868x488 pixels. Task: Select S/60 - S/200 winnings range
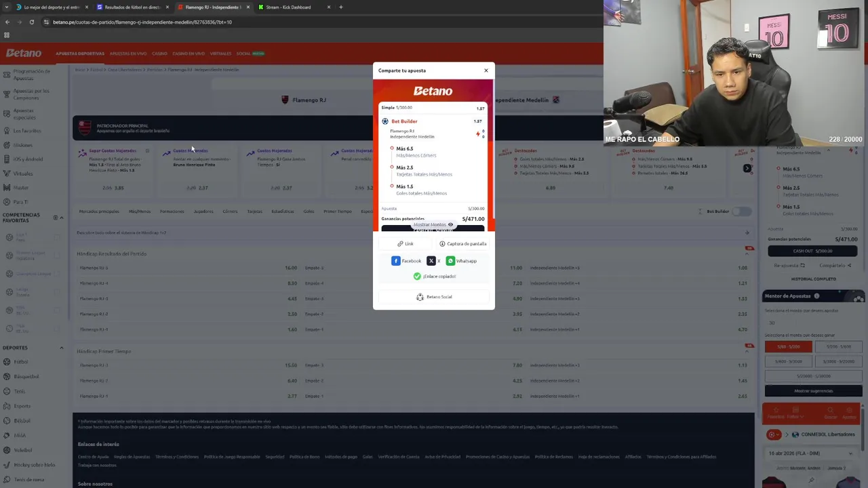pos(788,346)
